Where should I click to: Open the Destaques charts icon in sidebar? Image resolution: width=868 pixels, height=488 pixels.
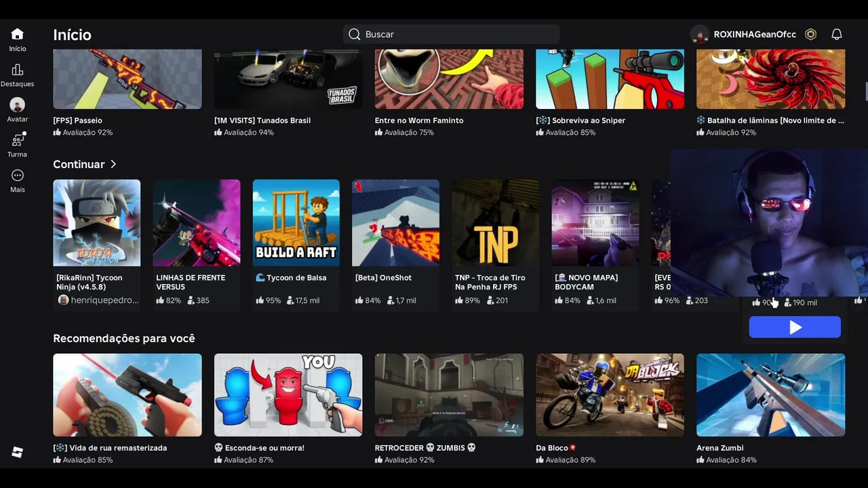click(x=18, y=70)
